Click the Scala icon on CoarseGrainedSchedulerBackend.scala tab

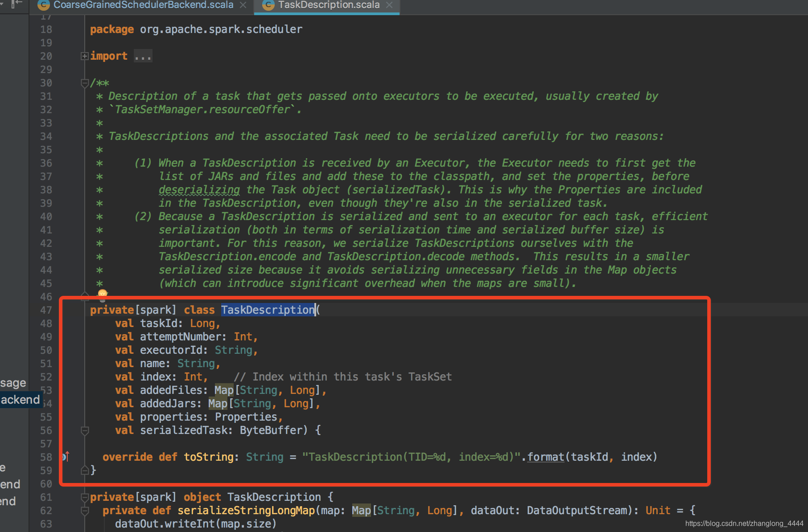coord(43,5)
